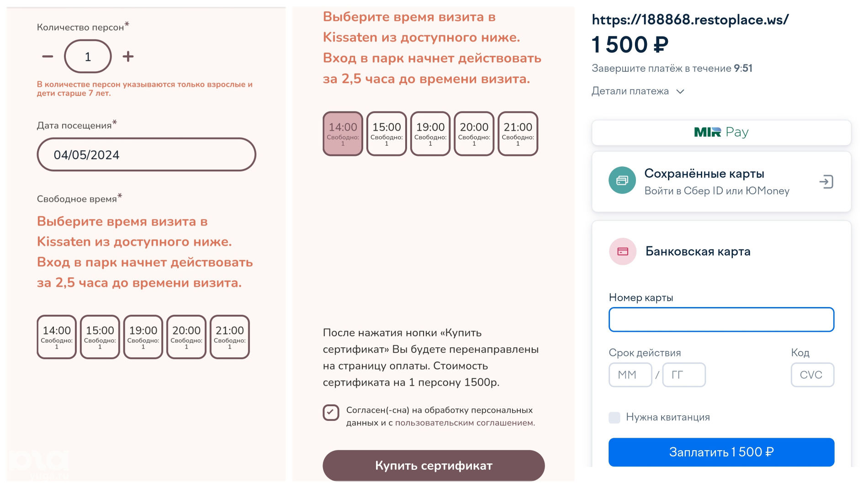Click the bank card icon
Screen dimensions: 868x488
[623, 251]
